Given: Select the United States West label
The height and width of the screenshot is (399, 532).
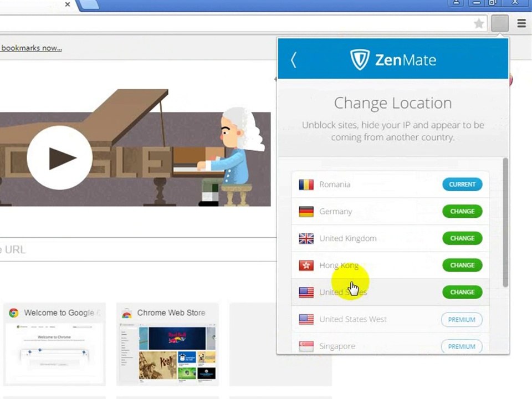Looking at the screenshot, I should (x=353, y=319).
